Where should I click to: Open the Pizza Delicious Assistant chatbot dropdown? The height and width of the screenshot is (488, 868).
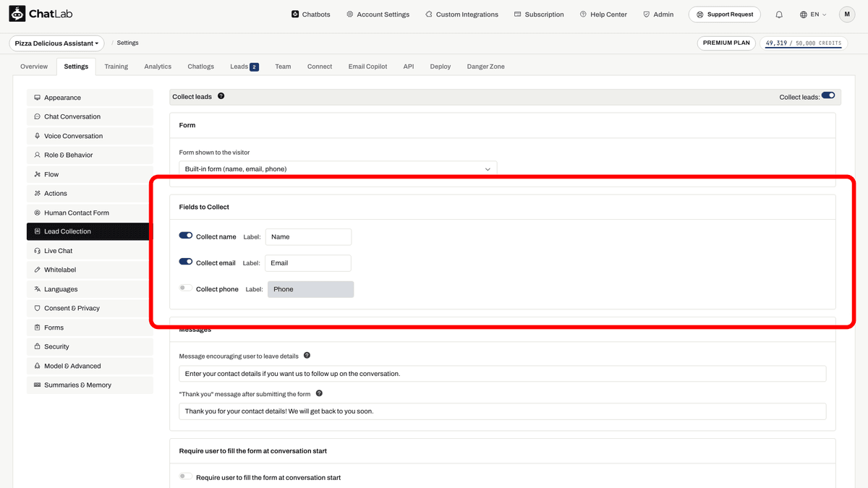(x=56, y=43)
